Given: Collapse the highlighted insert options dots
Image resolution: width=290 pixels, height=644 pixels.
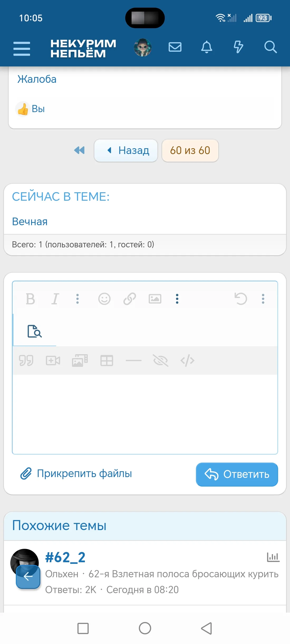Looking at the screenshot, I should pos(177,299).
